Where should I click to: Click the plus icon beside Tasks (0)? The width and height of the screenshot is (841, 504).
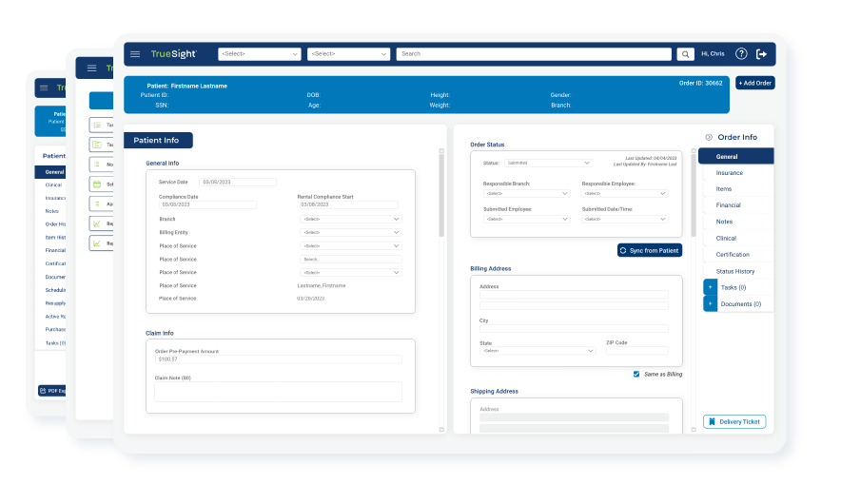[x=711, y=287]
